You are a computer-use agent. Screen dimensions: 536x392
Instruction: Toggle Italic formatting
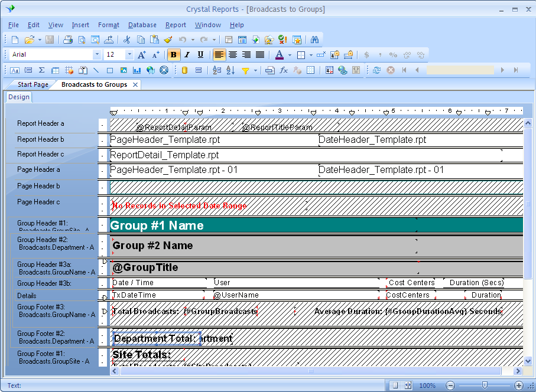click(187, 55)
